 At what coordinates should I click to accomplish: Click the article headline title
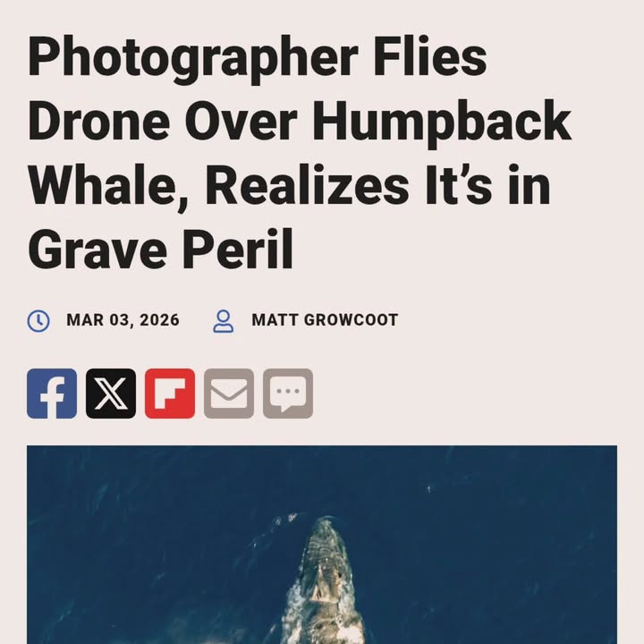pos(300,152)
